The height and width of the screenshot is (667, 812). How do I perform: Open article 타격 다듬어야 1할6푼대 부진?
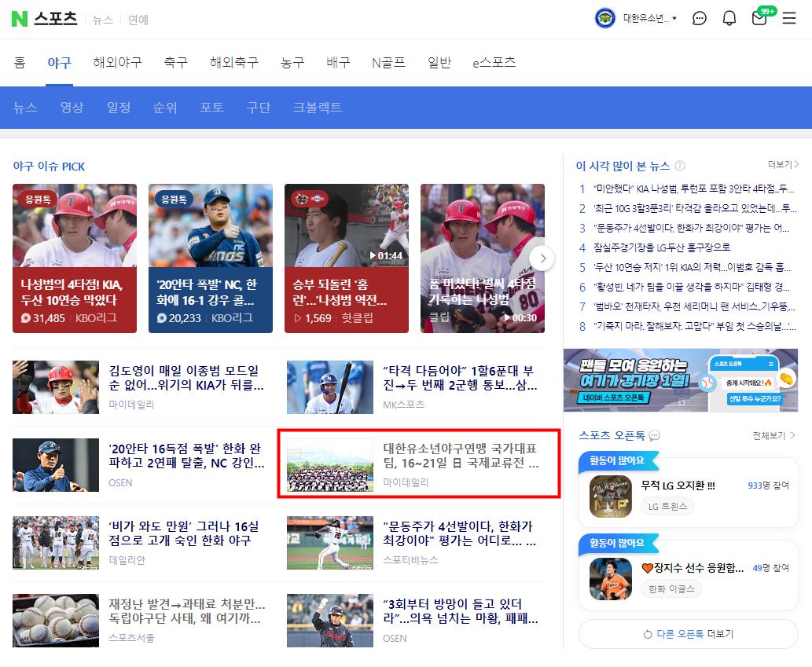460,378
